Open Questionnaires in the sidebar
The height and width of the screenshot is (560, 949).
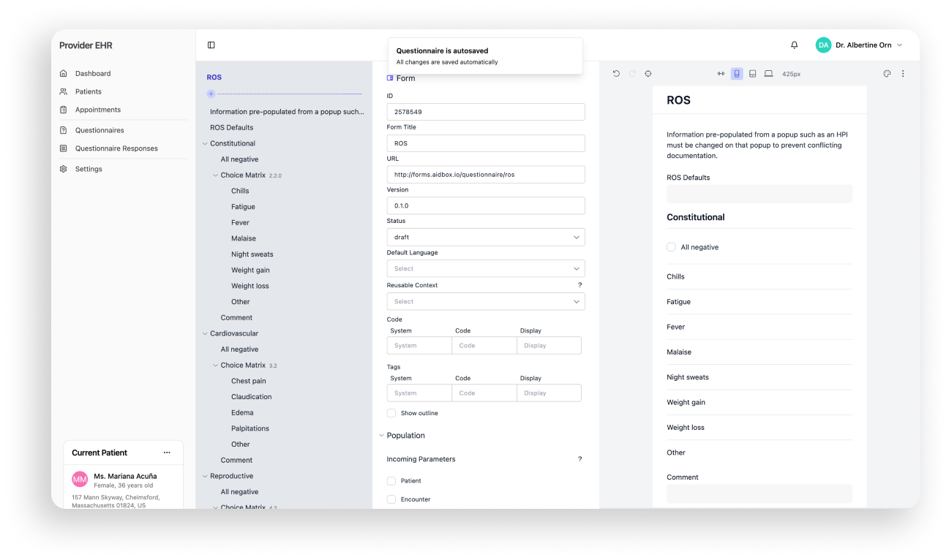pos(100,130)
